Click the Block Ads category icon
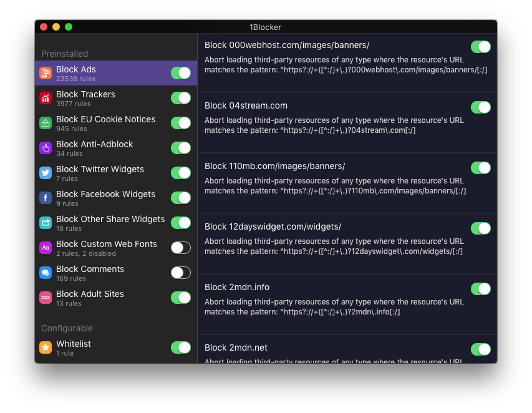This screenshot has height=413, width=532. pos(46,73)
